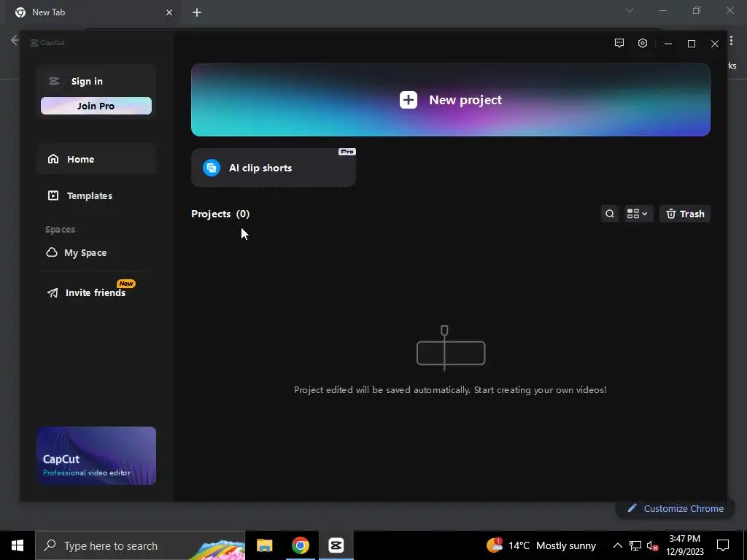Click the New project banner

(450, 100)
